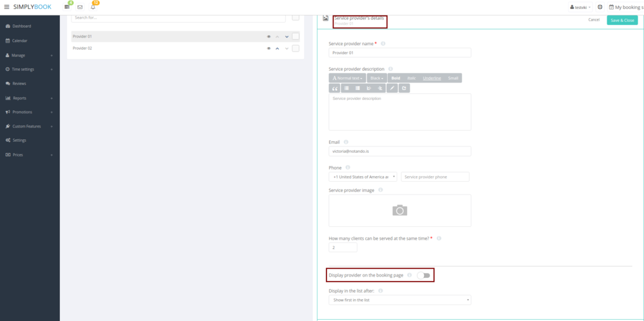Tick the checkbox for Provider 02
The width and height of the screenshot is (644, 321).
tap(296, 48)
